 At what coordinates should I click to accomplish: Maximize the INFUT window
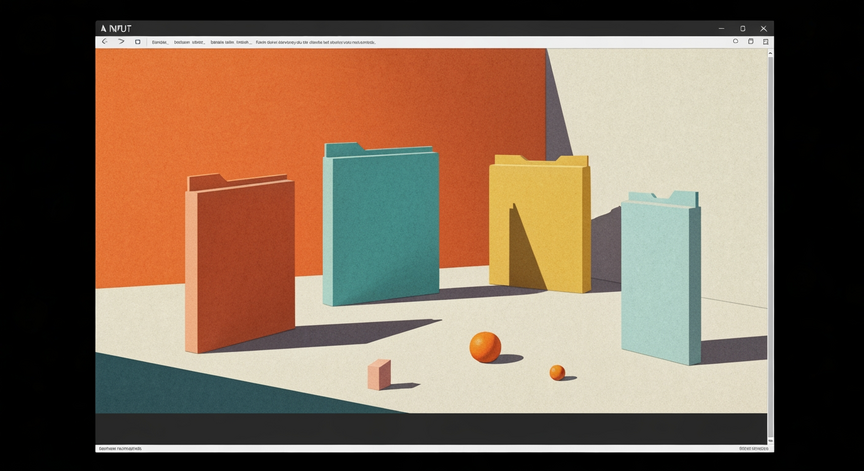[x=743, y=29]
